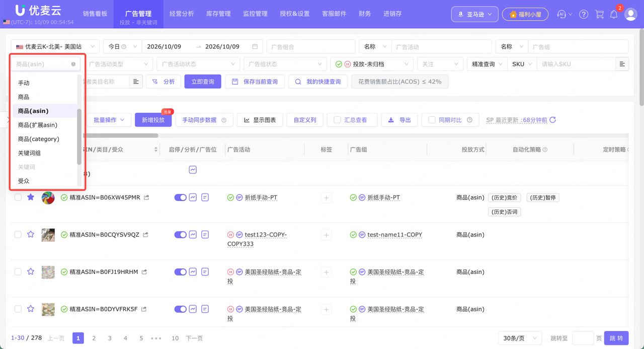644x349 pixels.
Task: Click the batch-input list icon beside SKU field
Action: [x=622, y=64]
